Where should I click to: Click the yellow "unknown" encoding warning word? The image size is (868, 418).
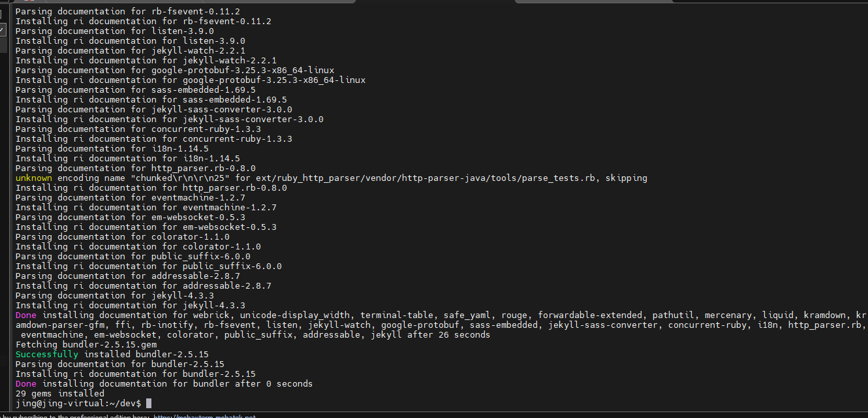(34, 178)
